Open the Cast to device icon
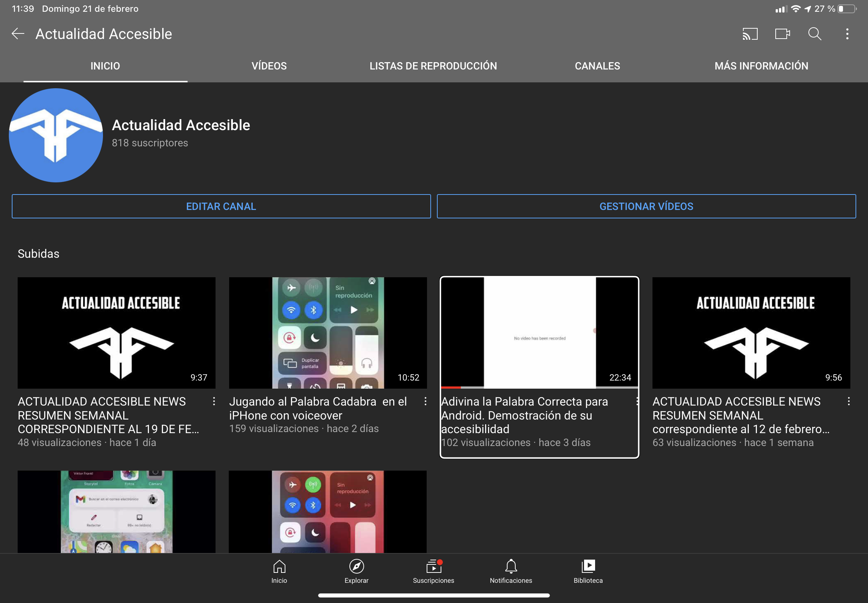 [750, 34]
